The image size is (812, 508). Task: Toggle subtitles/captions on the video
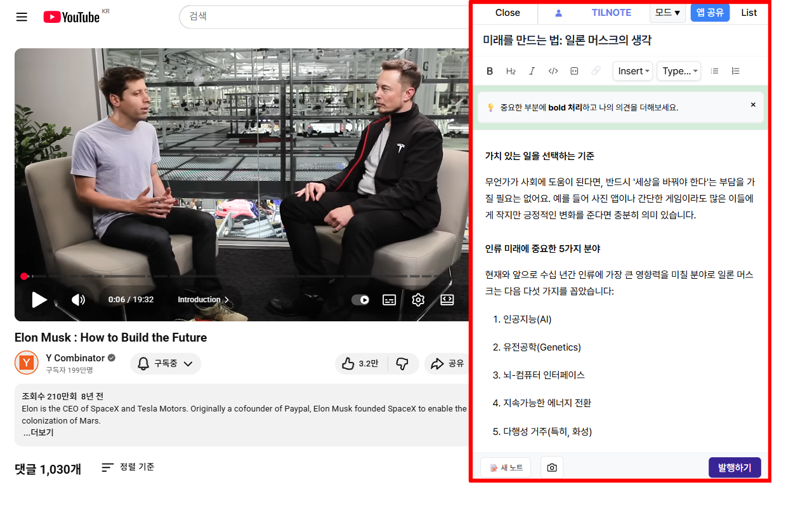pyautogui.click(x=390, y=300)
